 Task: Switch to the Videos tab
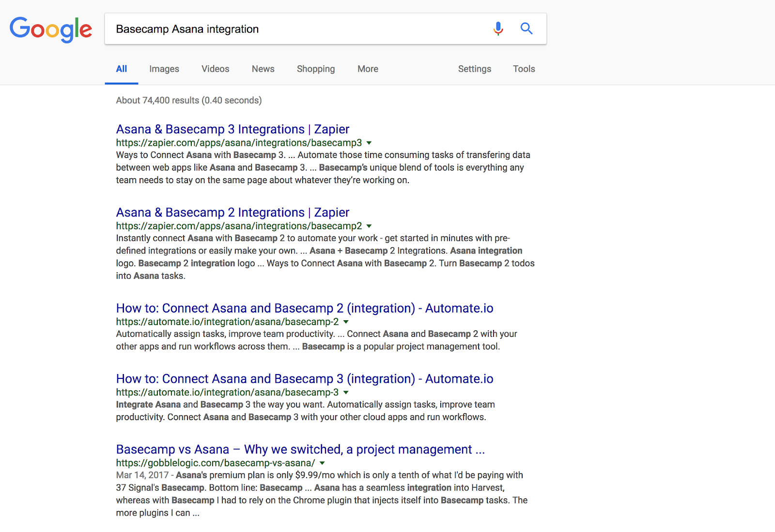pyautogui.click(x=216, y=69)
